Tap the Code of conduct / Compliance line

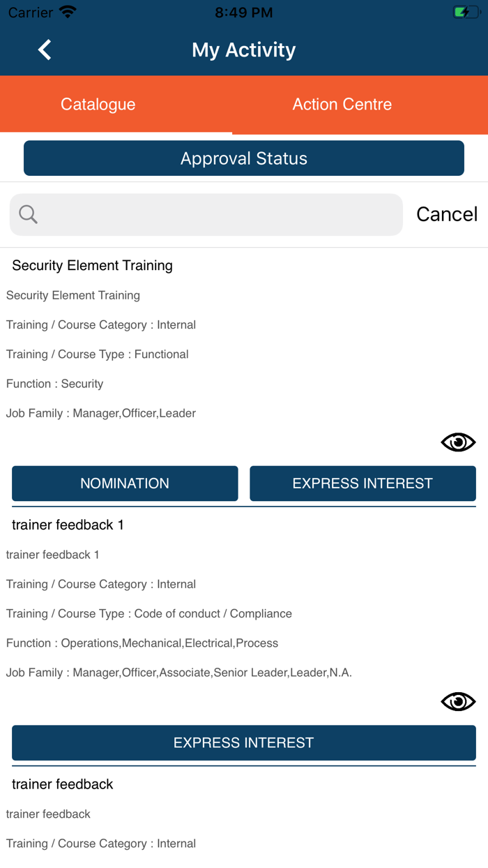(149, 614)
